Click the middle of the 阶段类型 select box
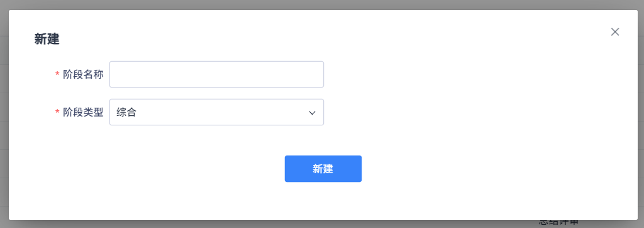The width and height of the screenshot is (644, 228). click(216, 112)
